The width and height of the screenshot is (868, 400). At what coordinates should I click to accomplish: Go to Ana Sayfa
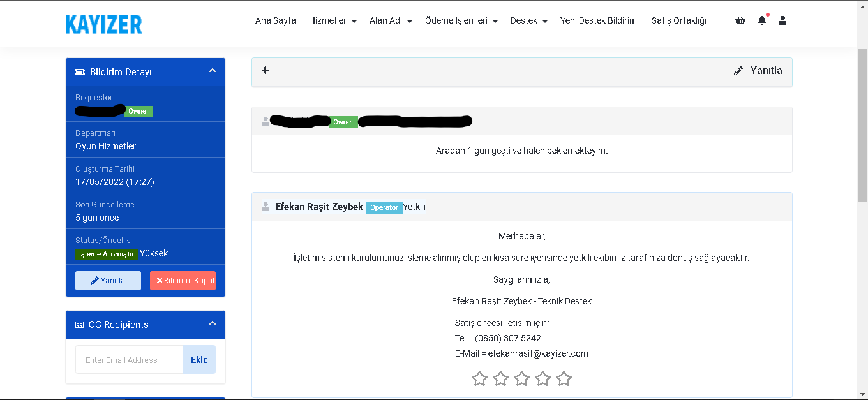276,20
